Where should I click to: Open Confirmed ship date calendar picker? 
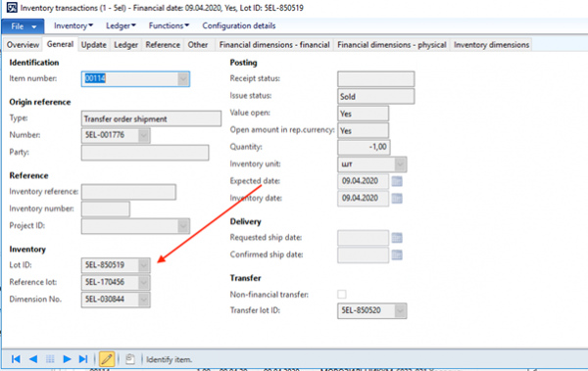tap(397, 255)
